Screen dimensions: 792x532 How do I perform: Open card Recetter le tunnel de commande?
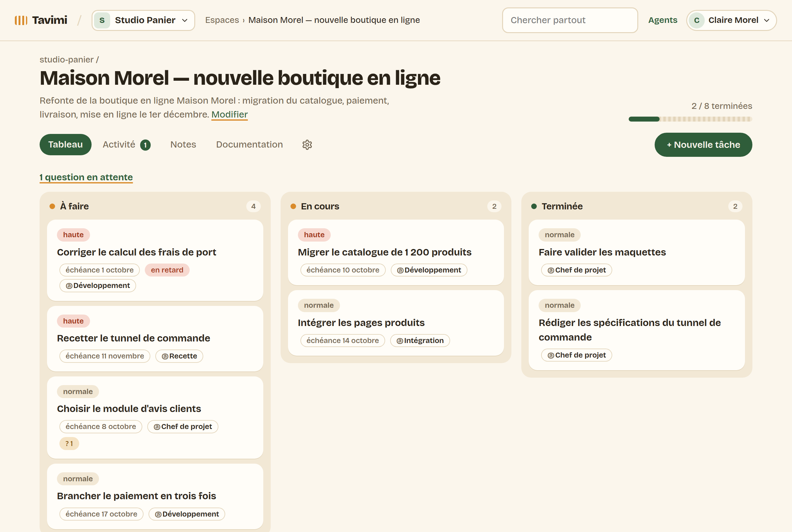pos(155,339)
